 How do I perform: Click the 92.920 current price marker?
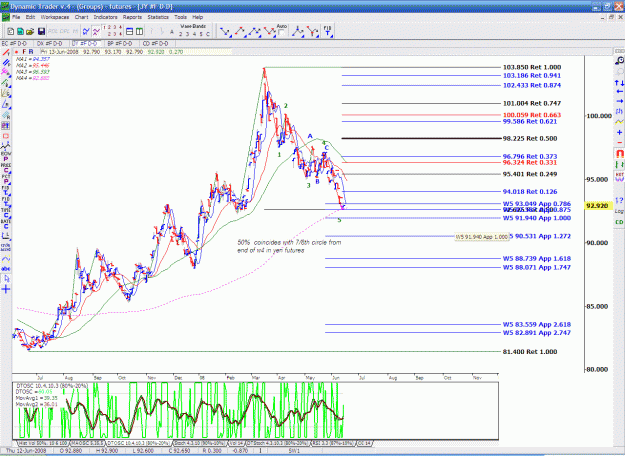(x=597, y=206)
